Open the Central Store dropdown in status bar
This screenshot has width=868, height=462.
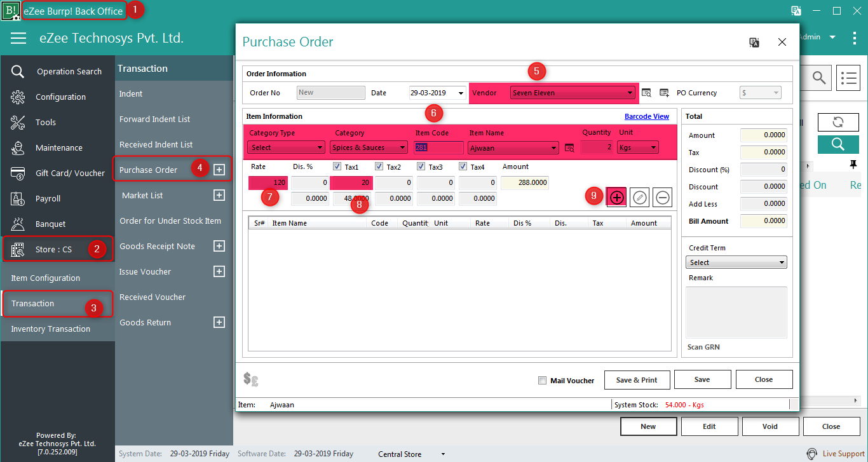click(444, 454)
